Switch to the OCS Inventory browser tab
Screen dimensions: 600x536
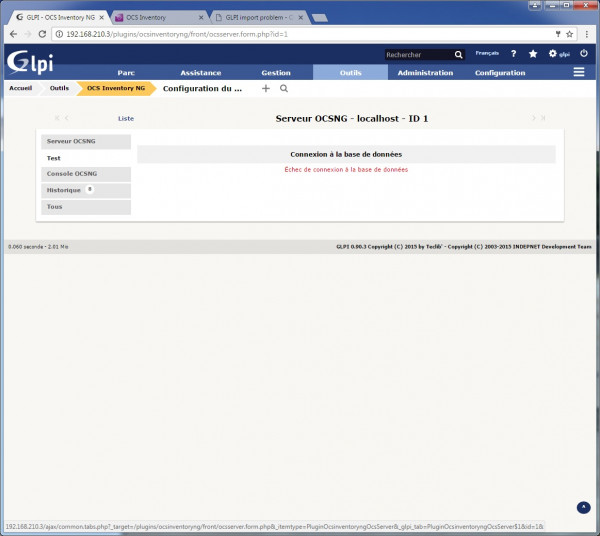click(x=161, y=18)
